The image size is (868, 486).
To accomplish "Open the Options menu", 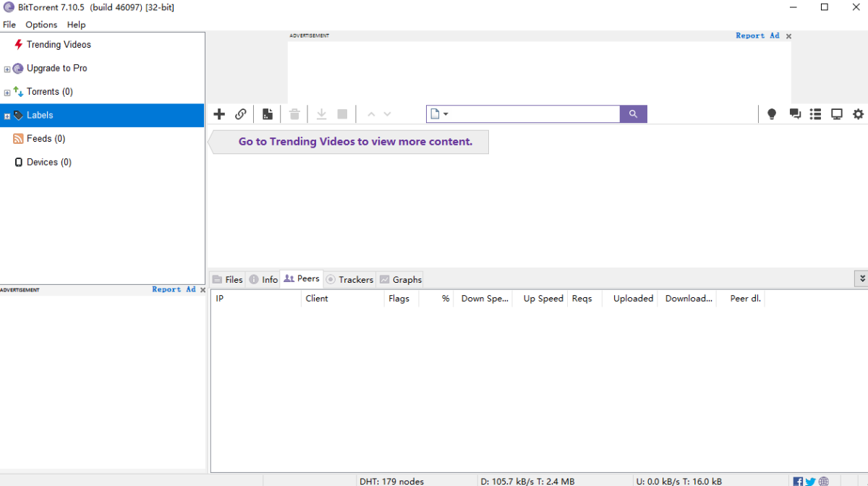I will [41, 24].
